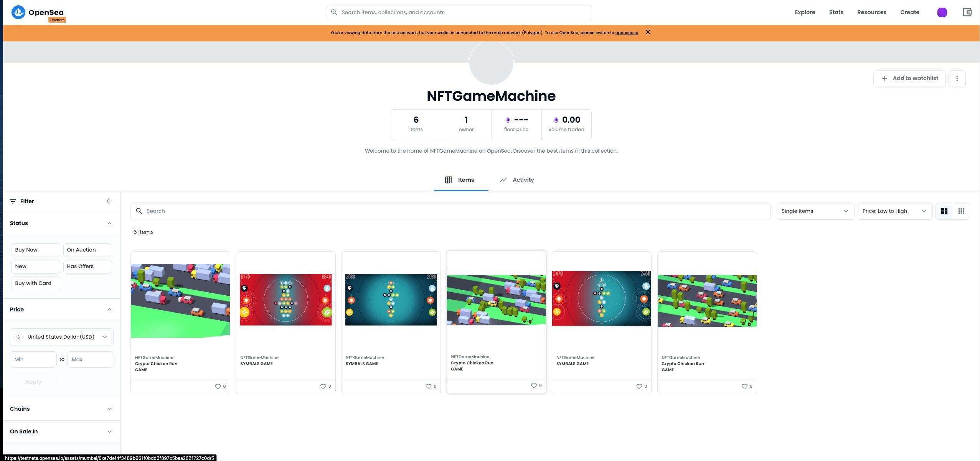Open the United States Dollar currency dropdown
The image size is (980, 461).
click(62, 337)
